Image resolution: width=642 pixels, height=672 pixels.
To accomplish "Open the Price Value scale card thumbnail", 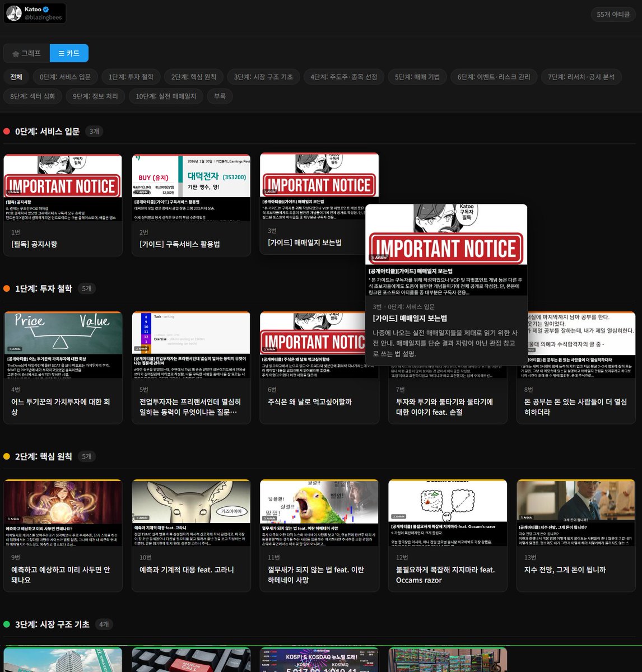I will pos(63,345).
